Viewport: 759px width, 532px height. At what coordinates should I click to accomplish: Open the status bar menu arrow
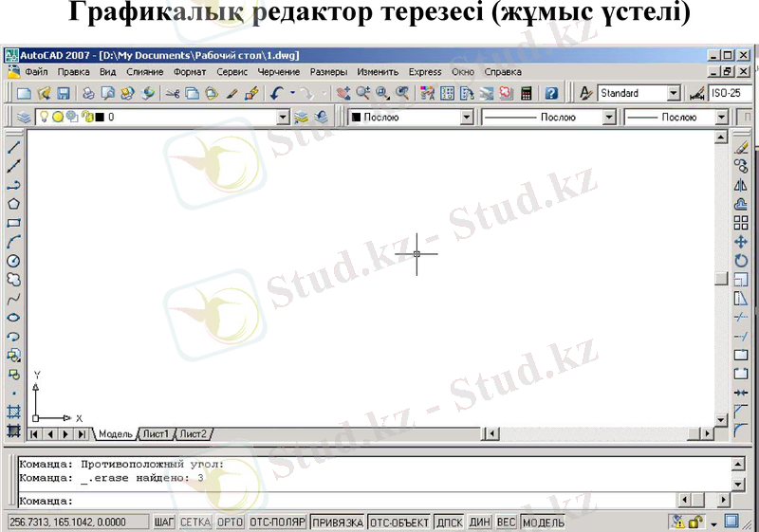pyautogui.click(x=714, y=523)
